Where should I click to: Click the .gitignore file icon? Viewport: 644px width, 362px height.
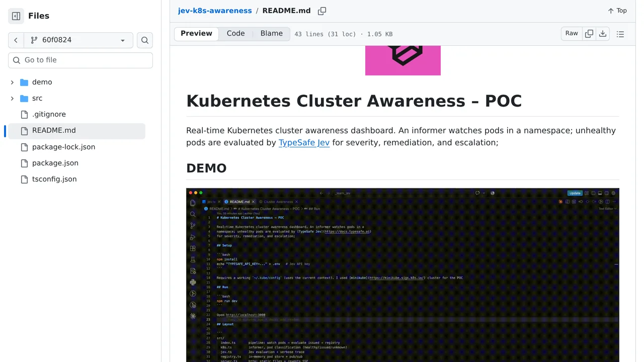24,114
